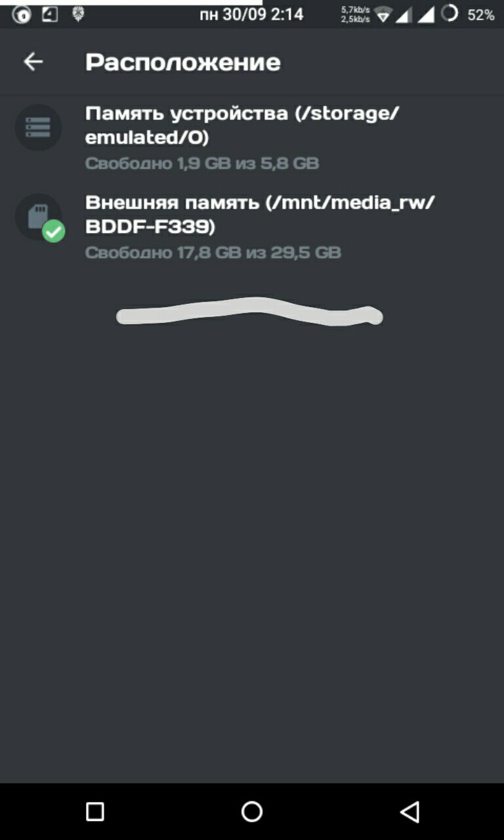
Task: Go home with the circle navigation button
Action: [x=252, y=812]
